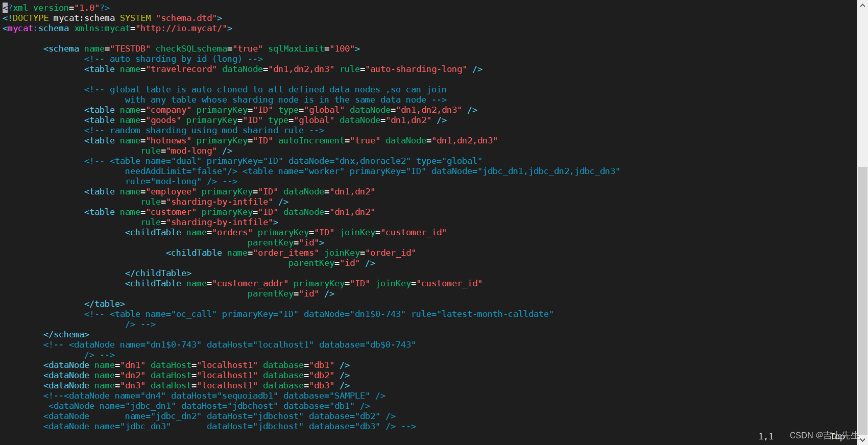
Task: Click "random sharding using mod sharind rule" comment
Action: coord(204,130)
